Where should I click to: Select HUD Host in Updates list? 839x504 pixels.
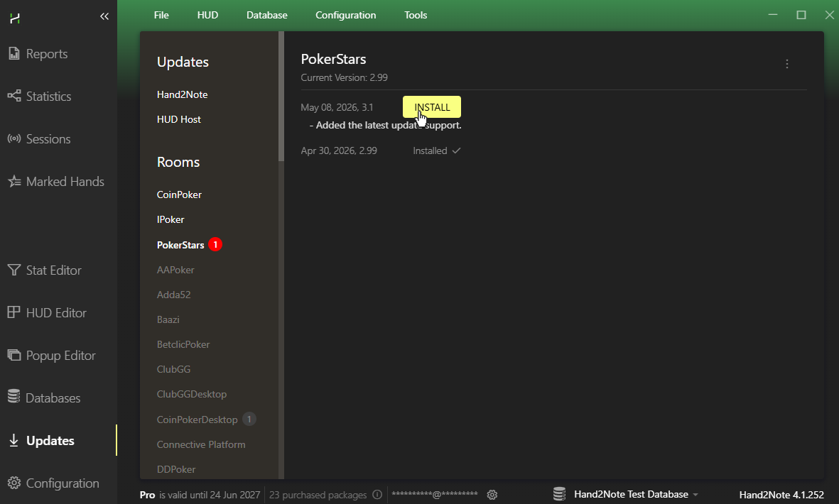pyautogui.click(x=179, y=119)
